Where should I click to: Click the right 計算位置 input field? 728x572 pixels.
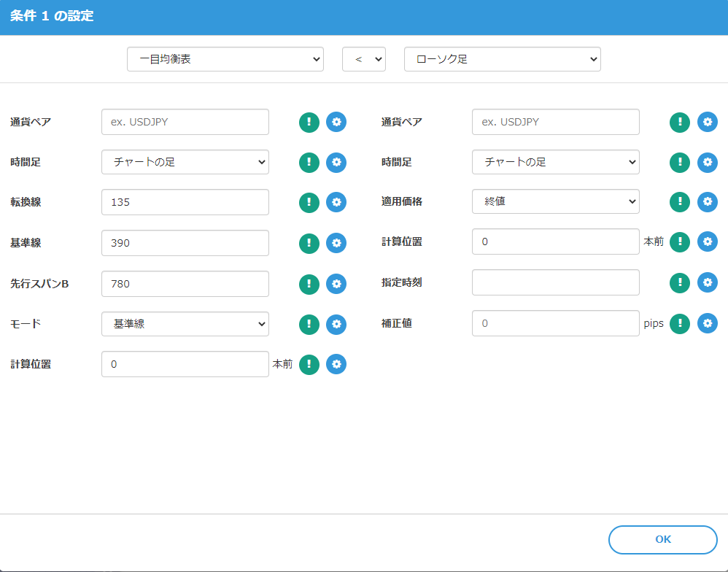coord(556,241)
